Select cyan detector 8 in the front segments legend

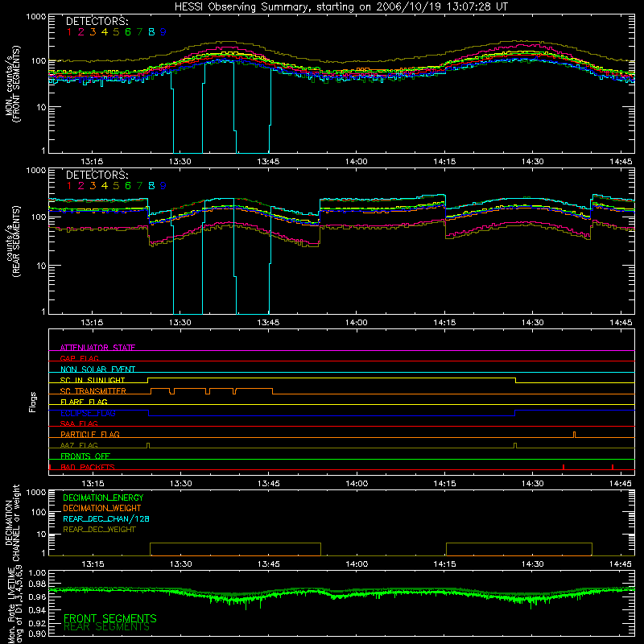(151, 32)
